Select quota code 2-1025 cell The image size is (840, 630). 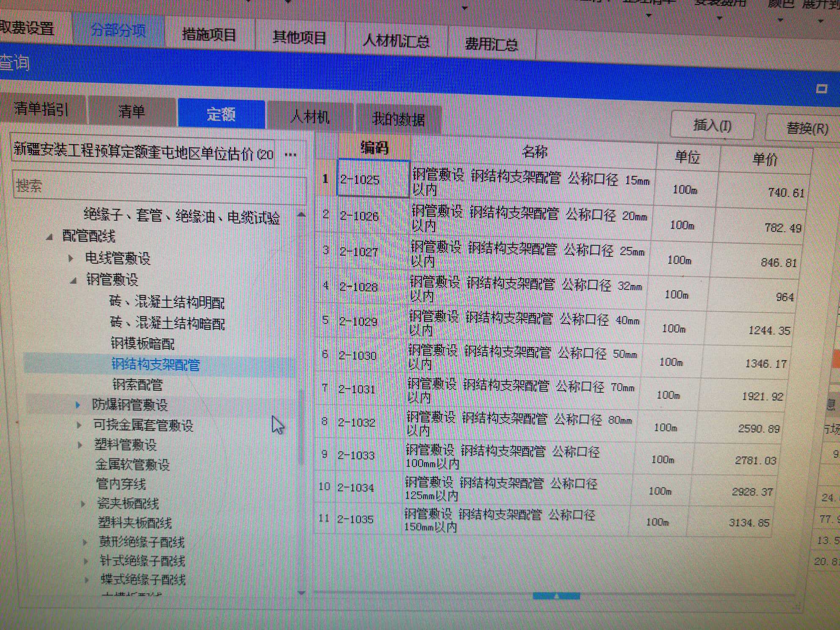pos(373,179)
